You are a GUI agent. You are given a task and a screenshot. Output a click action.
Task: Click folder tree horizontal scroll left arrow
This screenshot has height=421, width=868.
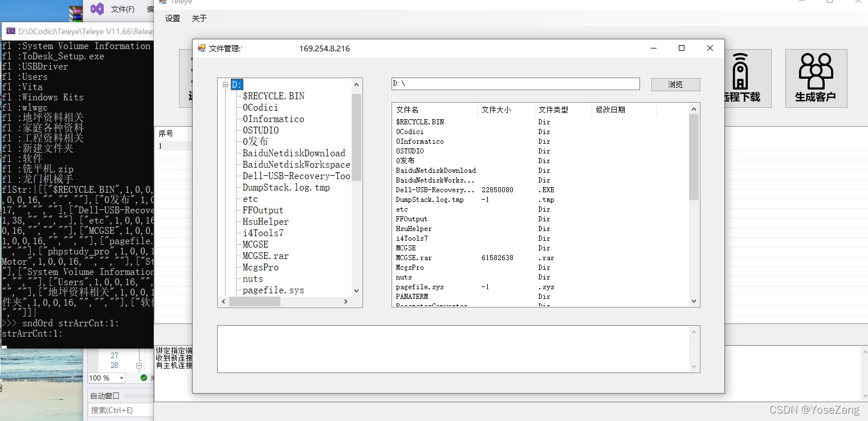(223, 301)
